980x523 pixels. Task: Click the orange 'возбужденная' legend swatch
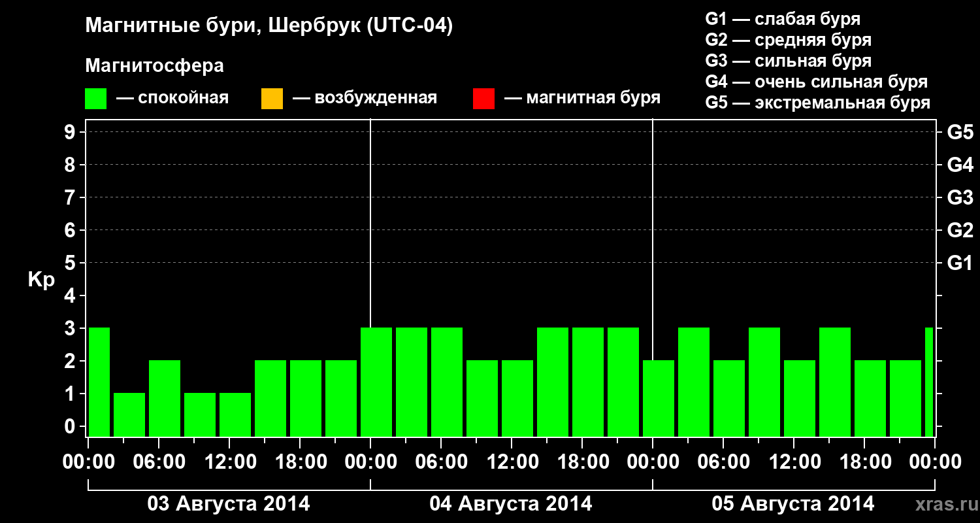tap(272, 99)
